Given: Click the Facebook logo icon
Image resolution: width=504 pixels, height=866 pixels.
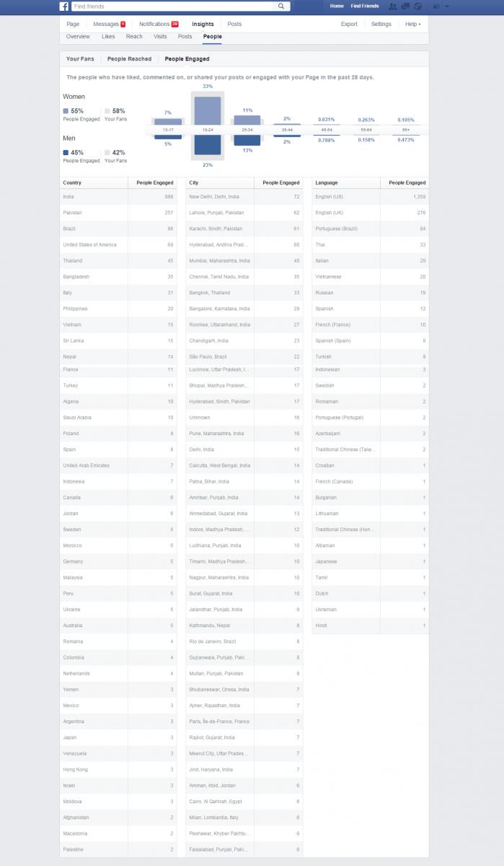Looking at the screenshot, I should point(63,6).
